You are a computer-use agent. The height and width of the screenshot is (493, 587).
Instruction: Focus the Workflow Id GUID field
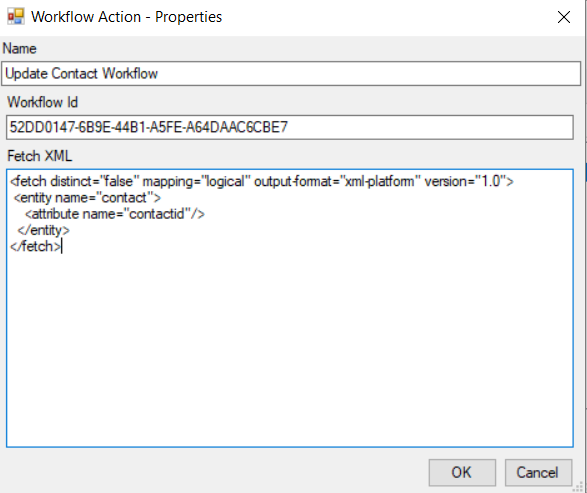pyautogui.click(x=289, y=127)
